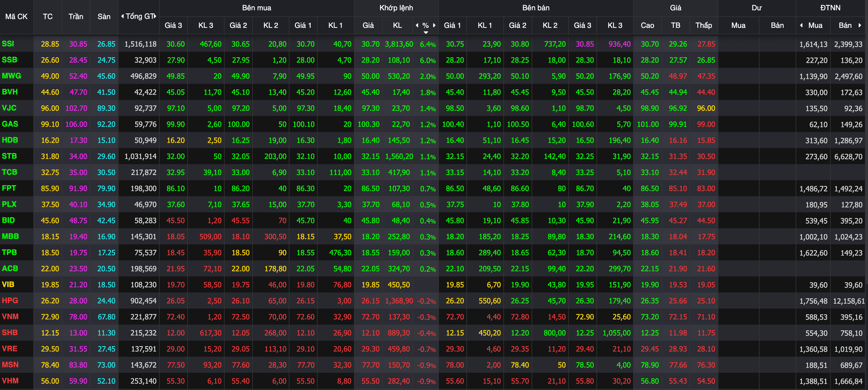Click FPT high price 86.50
This screenshot has height=390, width=868.
(650, 188)
